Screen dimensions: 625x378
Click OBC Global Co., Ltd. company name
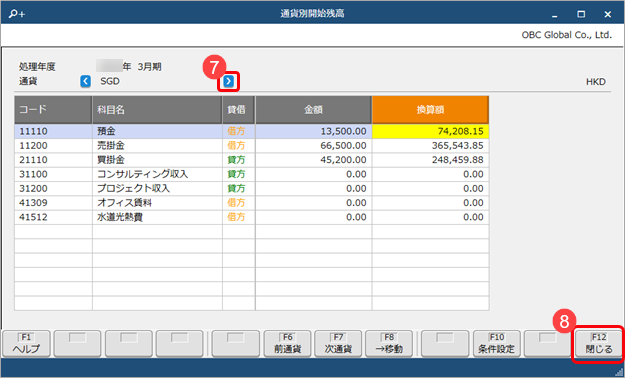566,35
